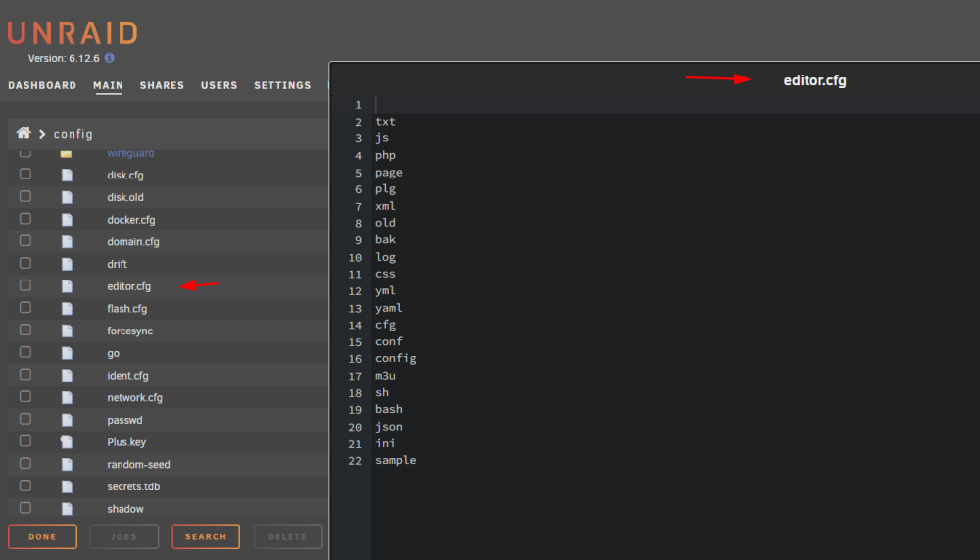
Task: Open the Dashboard tab
Action: (42, 85)
